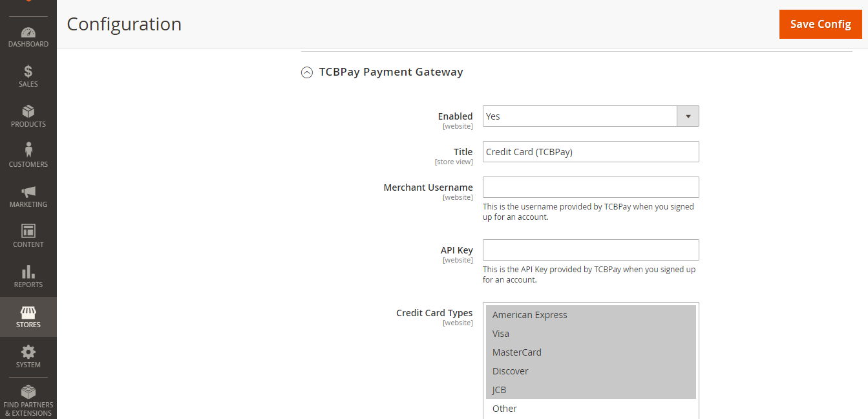Open the Customers person icon

point(28,151)
